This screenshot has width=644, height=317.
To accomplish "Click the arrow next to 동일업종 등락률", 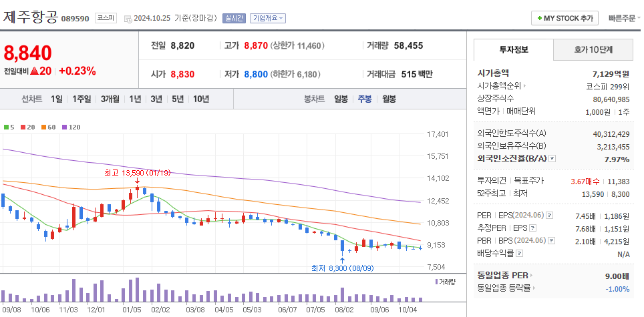I will (x=534, y=288).
